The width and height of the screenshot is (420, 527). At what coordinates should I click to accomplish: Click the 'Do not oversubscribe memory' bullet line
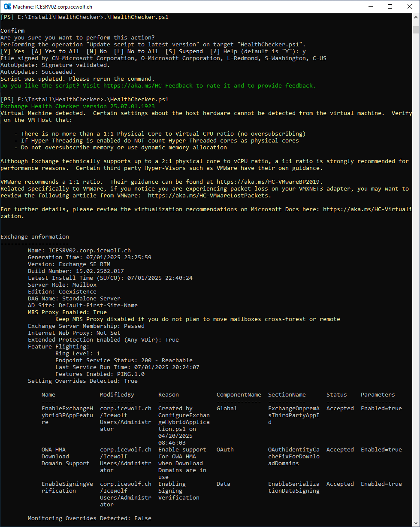[121, 148]
